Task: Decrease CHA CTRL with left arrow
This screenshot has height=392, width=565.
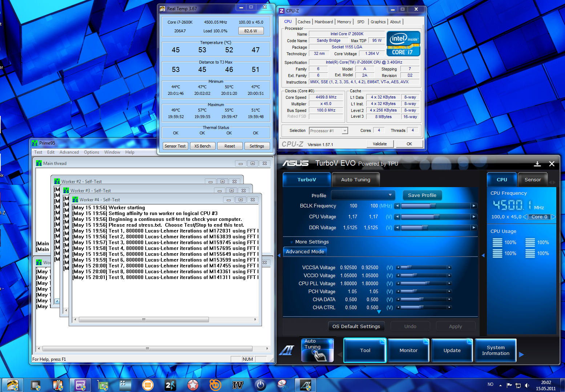Action: click(398, 307)
